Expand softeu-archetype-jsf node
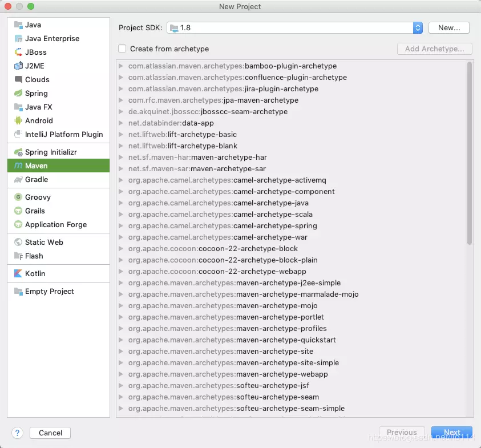The height and width of the screenshot is (448, 481). tap(121, 386)
